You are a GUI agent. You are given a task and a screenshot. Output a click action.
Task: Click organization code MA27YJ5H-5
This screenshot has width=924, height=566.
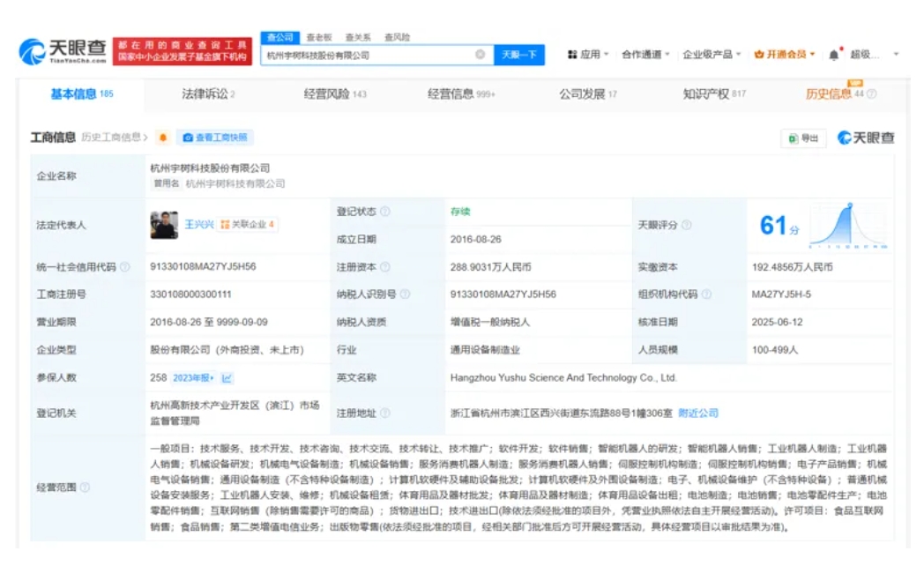coord(781,294)
